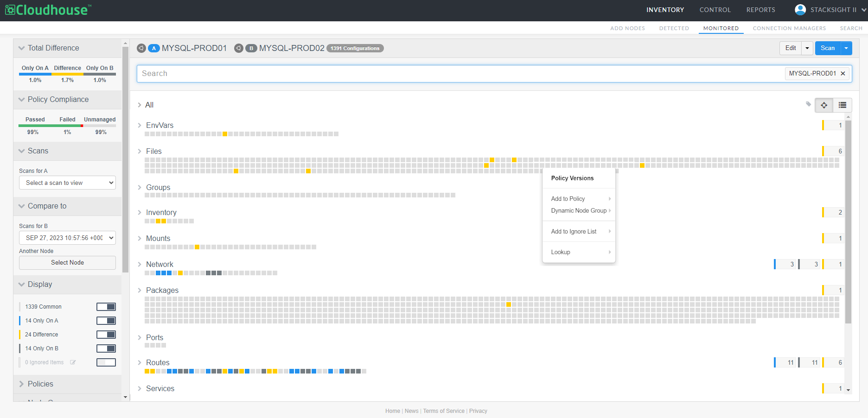Screen dimensions: 868x418
Task: Click the tag icon above the list
Action: pos(808,104)
